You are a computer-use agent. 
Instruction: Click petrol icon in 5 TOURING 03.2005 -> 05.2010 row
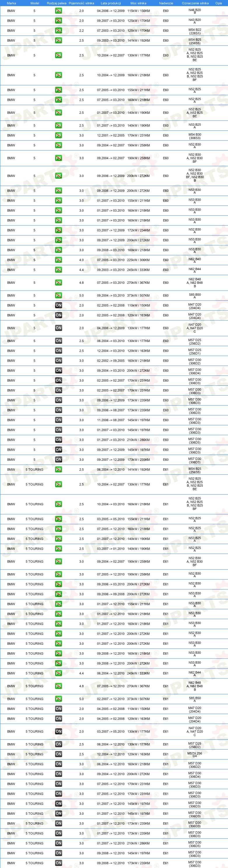pos(58,519)
